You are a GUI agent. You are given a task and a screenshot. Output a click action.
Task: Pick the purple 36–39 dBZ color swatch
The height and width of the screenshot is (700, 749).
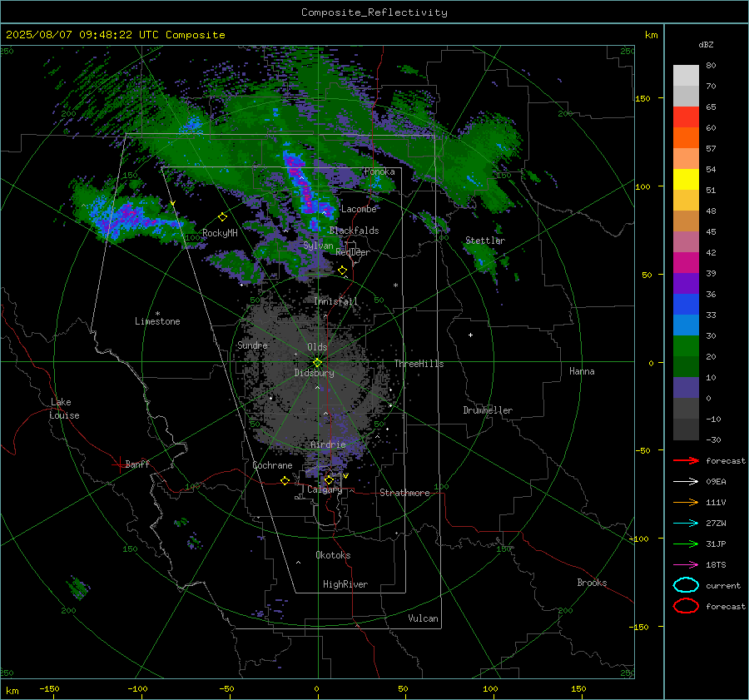[686, 284]
